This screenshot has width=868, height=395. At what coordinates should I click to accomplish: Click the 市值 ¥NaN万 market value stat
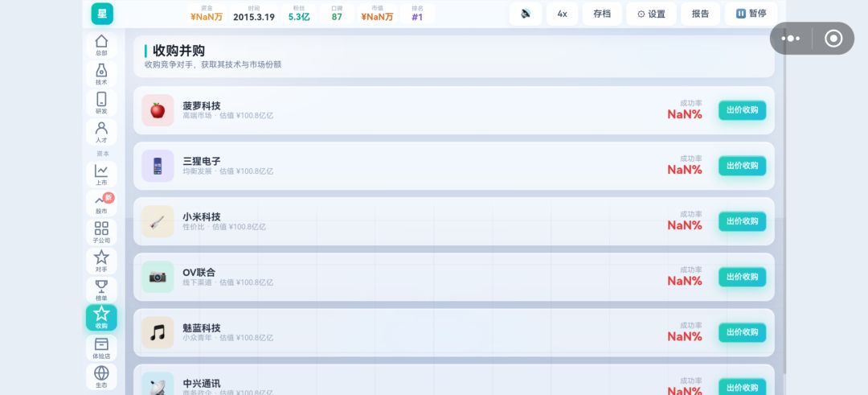click(377, 14)
